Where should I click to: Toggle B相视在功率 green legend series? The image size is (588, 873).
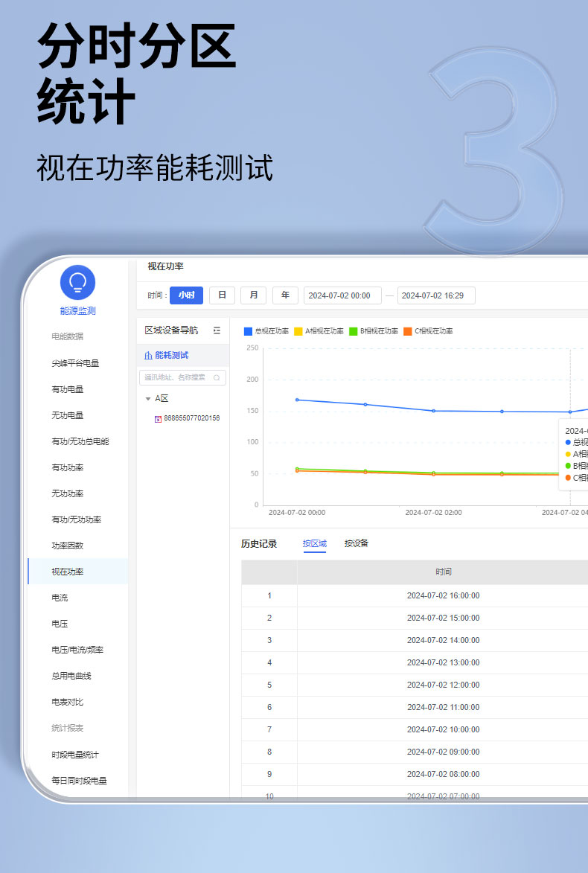click(x=374, y=331)
